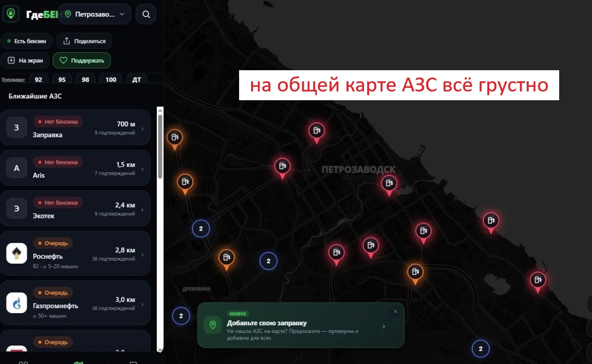The width and height of the screenshot is (592, 364).
Task: Toggle the ДТ diesel fuel filter
Action: coord(137,79)
